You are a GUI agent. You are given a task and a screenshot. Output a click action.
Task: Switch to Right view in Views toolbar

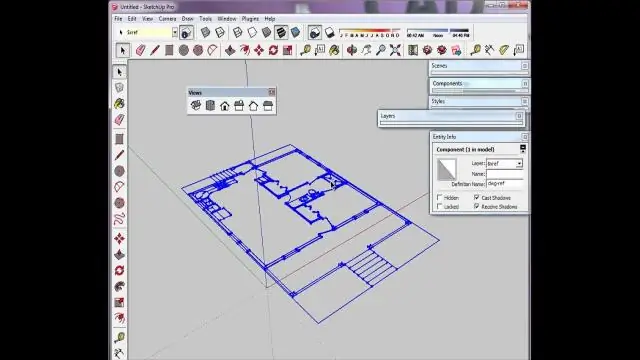pyautogui.click(x=239, y=106)
